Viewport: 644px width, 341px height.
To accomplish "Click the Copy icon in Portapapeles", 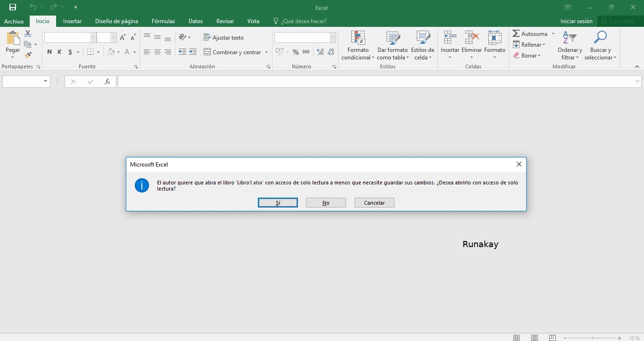I will coord(28,44).
